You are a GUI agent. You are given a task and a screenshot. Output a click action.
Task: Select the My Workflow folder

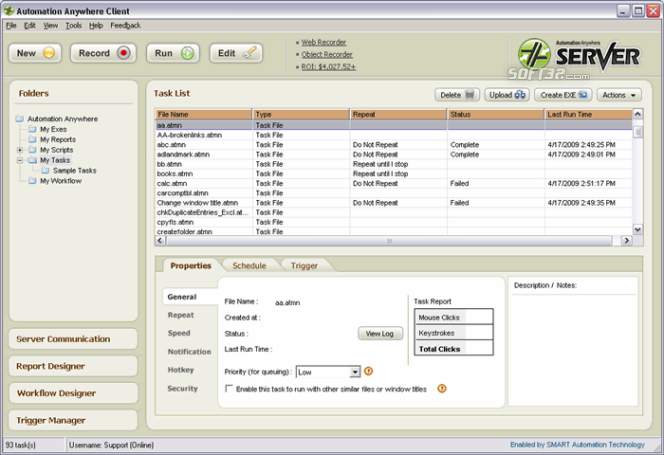(61, 181)
